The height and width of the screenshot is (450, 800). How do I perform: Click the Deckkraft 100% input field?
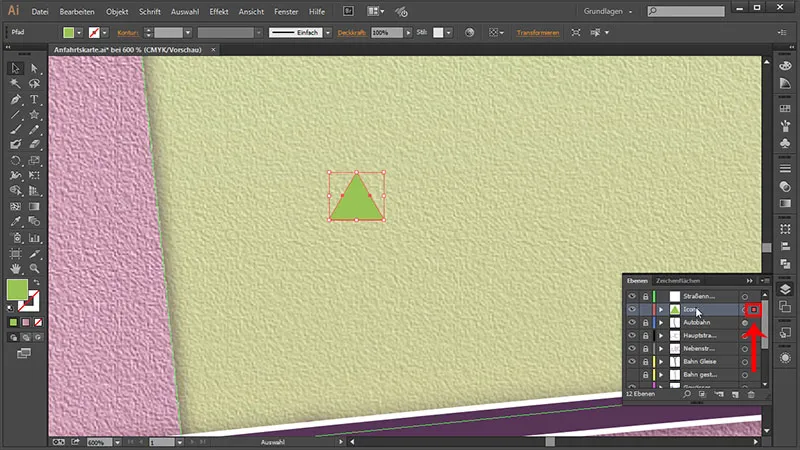point(387,33)
